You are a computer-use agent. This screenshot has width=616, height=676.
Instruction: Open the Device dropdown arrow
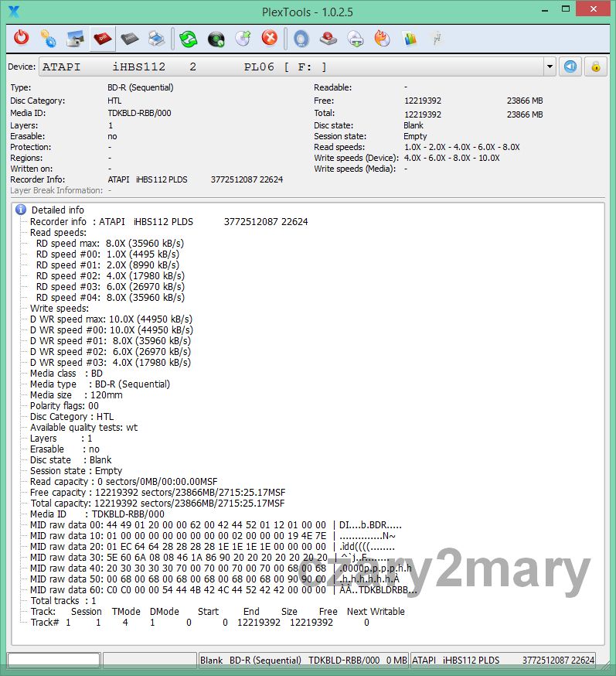coord(550,67)
